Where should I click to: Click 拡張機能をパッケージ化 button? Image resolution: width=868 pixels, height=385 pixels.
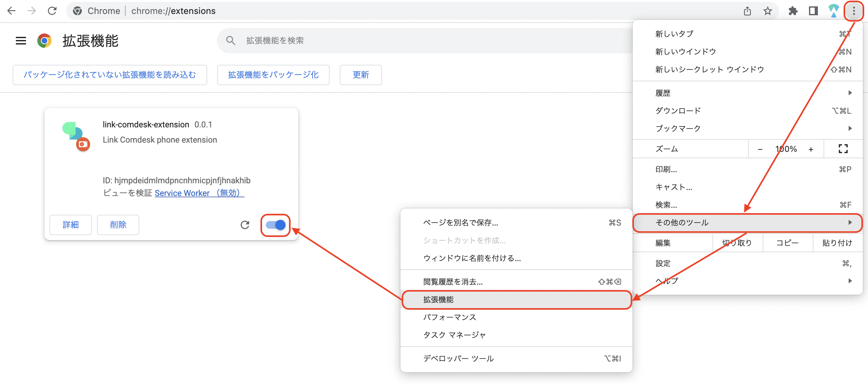coord(273,75)
